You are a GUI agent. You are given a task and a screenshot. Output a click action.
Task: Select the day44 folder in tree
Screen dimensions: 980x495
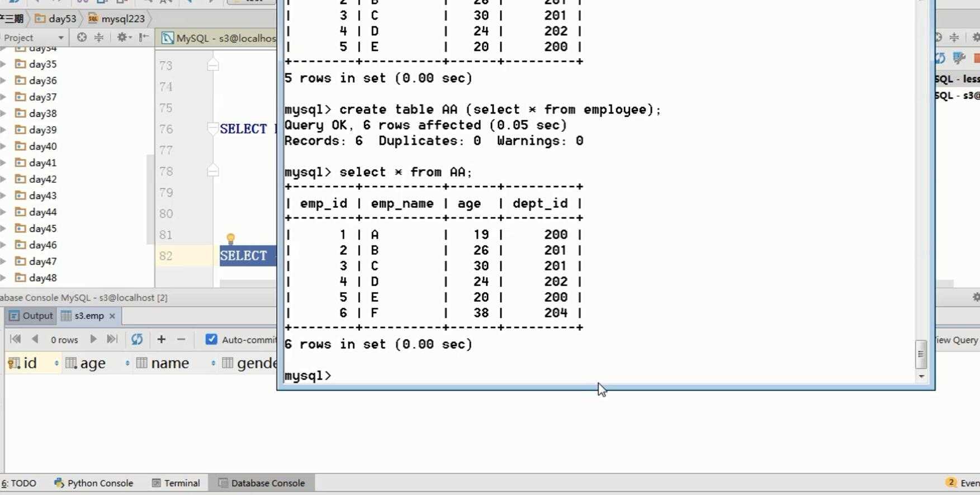36,212
